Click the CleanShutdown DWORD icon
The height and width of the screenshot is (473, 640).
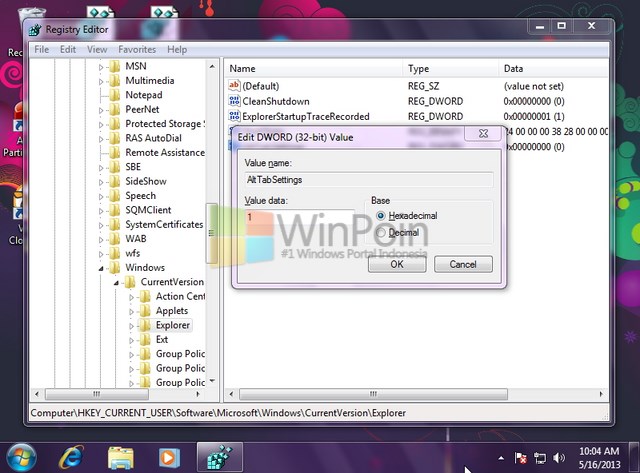pyautogui.click(x=234, y=101)
